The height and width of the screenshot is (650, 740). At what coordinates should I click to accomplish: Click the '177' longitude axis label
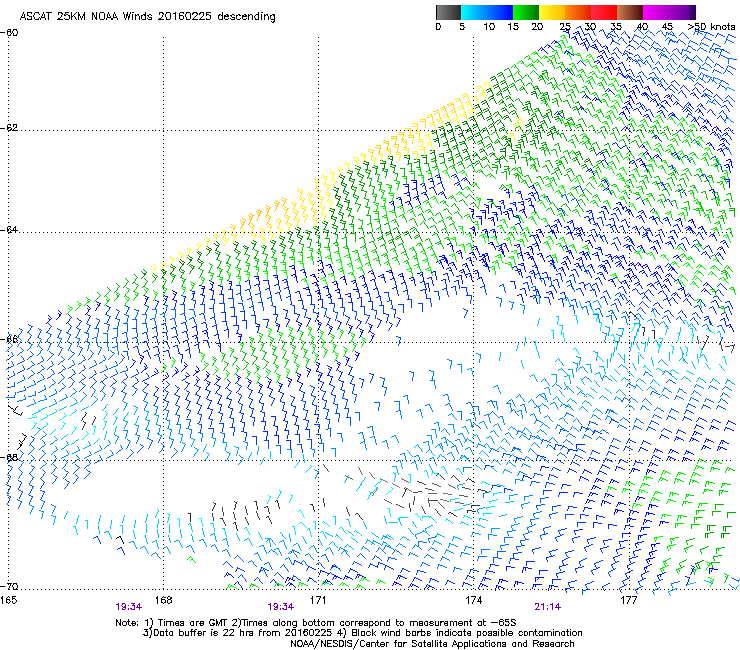pyautogui.click(x=628, y=600)
